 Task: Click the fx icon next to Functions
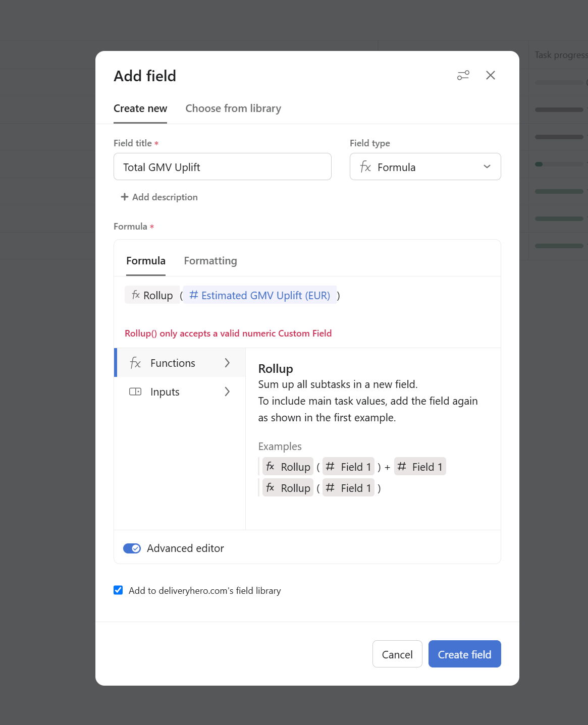(x=135, y=363)
